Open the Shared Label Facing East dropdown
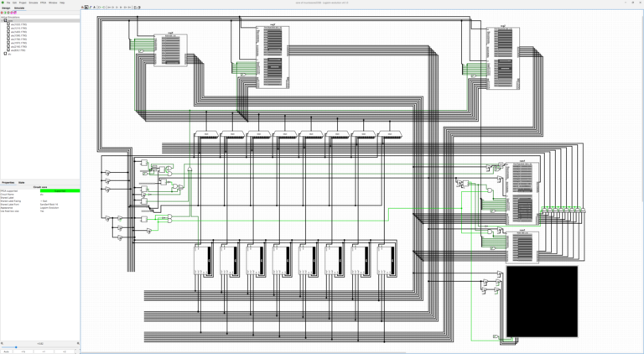644x354 pixels. pyautogui.click(x=60, y=201)
